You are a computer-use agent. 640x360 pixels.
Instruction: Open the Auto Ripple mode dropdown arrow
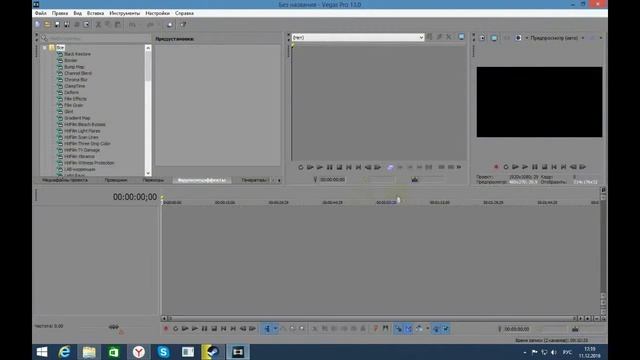[428, 329]
